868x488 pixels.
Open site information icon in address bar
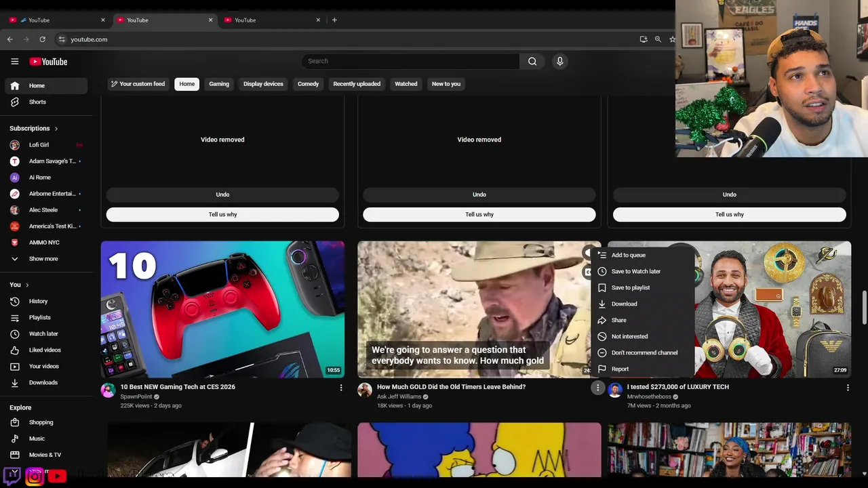tap(62, 39)
